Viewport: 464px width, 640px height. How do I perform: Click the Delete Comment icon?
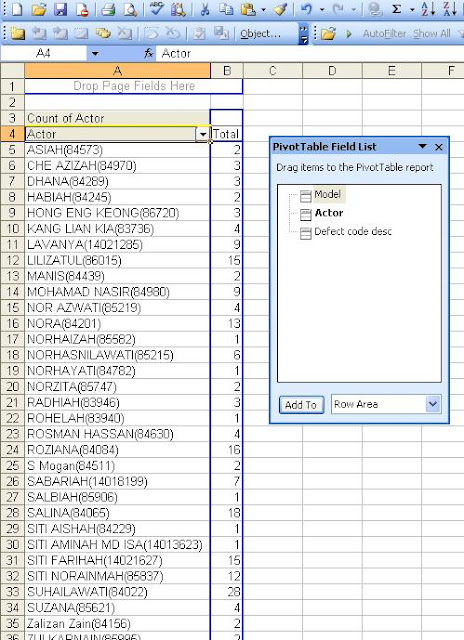(x=124, y=33)
